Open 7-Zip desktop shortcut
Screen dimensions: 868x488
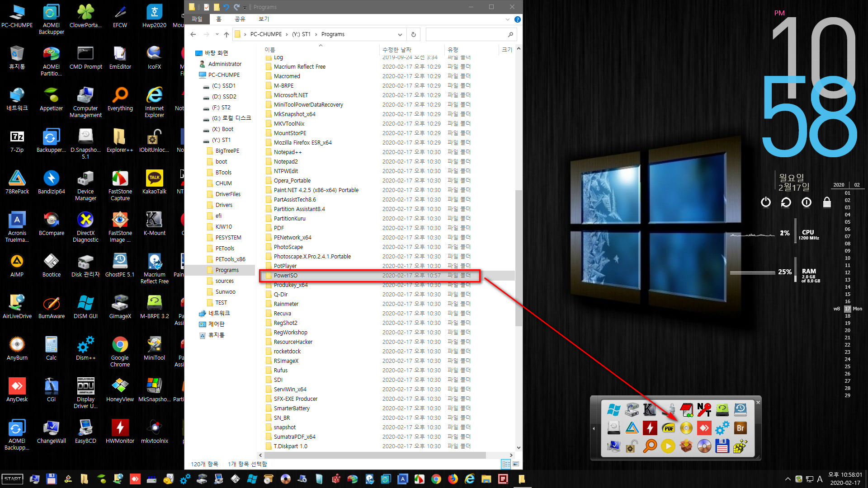coord(17,141)
